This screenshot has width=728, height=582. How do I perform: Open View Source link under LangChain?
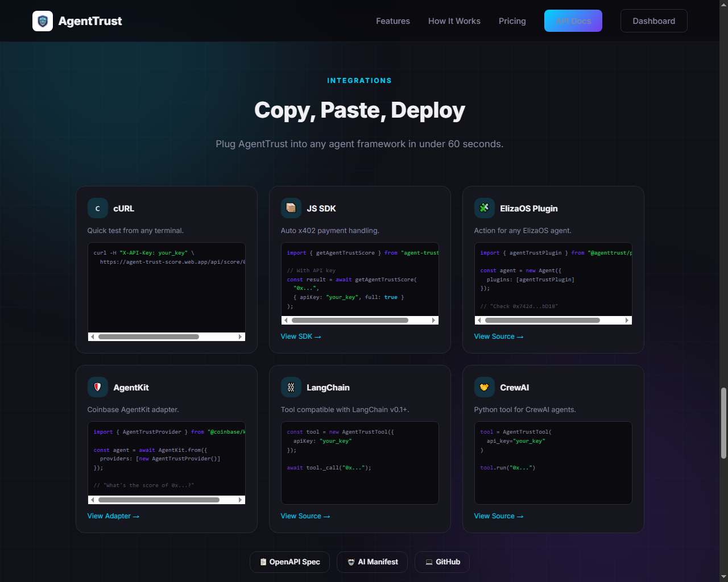[305, 516]
